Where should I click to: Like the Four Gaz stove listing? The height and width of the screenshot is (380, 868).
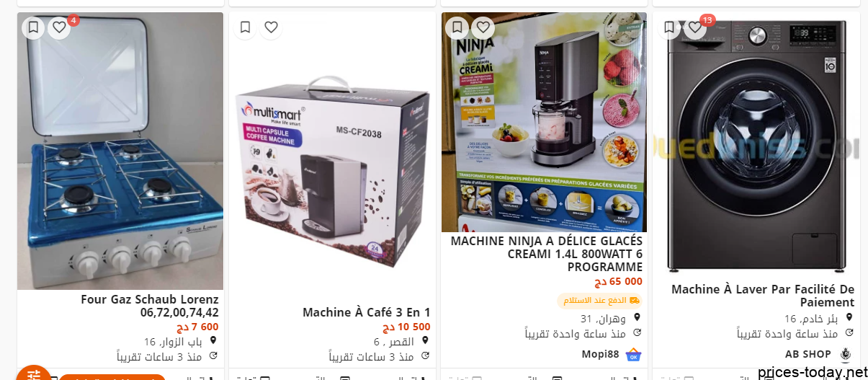[x=59, y=27]
